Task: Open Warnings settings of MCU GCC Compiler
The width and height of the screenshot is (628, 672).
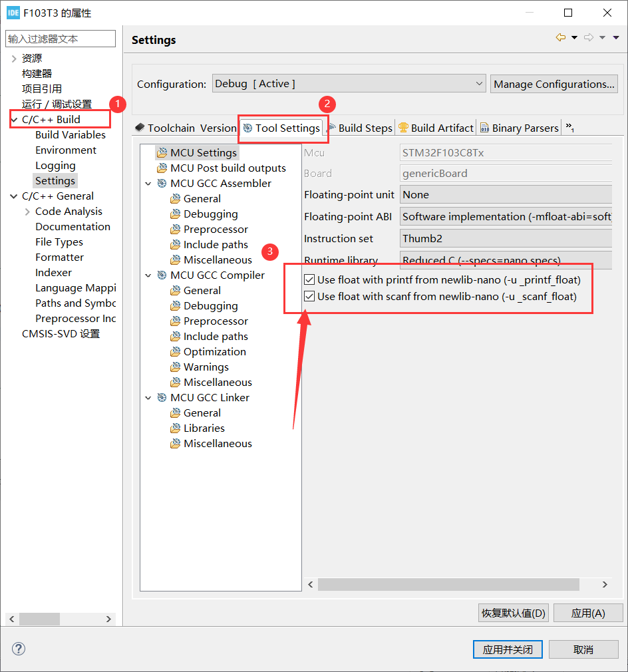Action: 204,367
